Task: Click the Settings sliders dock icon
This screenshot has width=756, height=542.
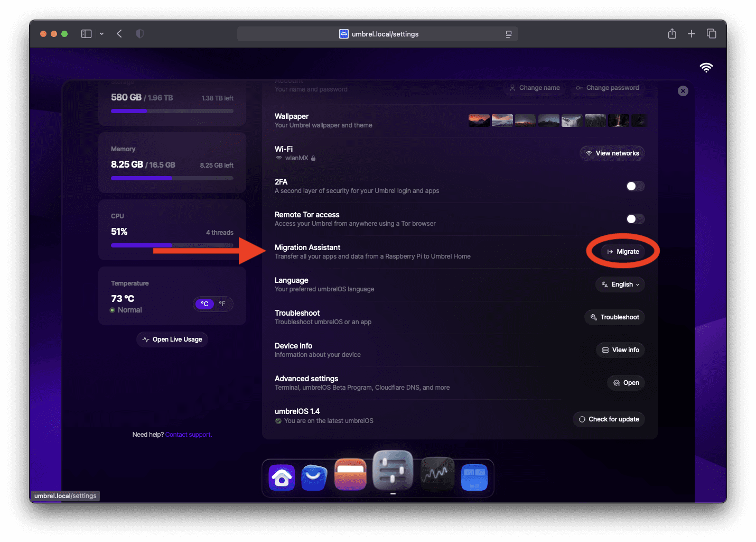Action: 393,470
